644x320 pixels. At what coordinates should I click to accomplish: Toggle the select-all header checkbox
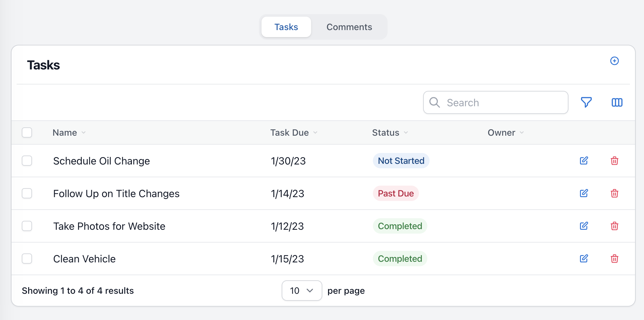(x=27, y=132)
